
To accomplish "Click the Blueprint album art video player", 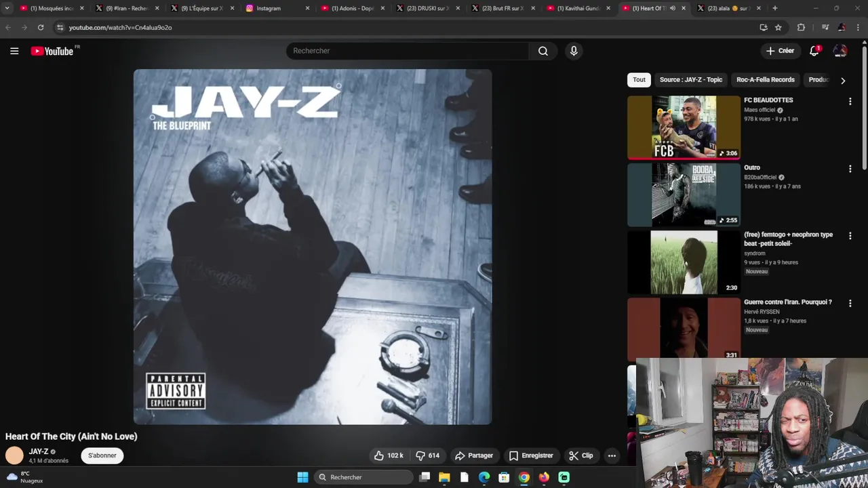I will (313, 247).
